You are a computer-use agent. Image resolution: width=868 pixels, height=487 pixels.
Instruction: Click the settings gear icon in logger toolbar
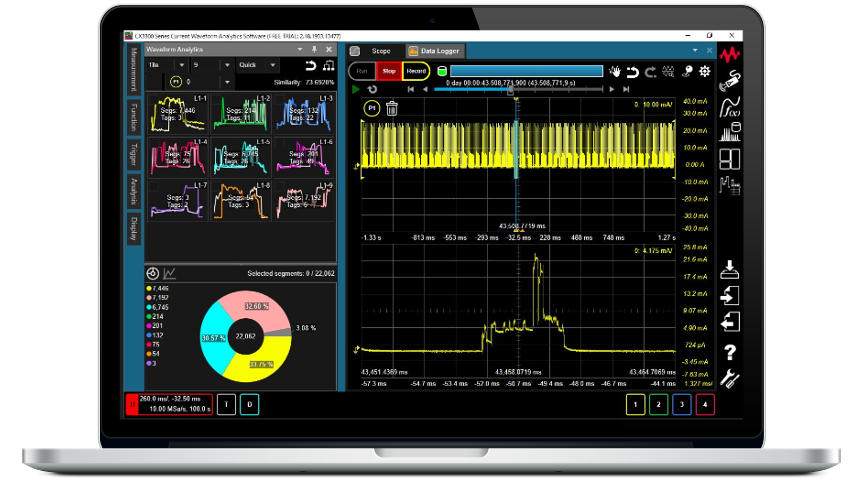click(x=705, y=71)
